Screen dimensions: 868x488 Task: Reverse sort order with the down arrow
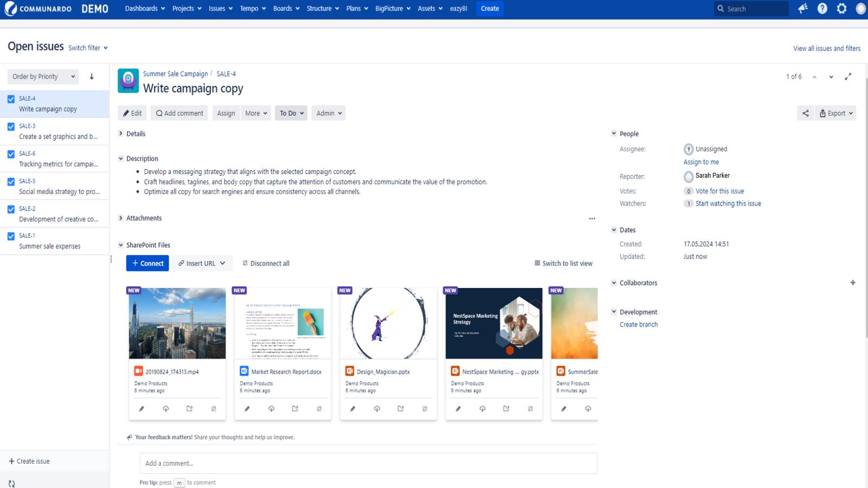(92, 77)
